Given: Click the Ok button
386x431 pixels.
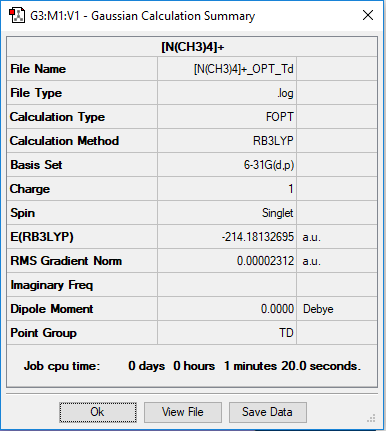Looking at the screenshot, I should (x=98, y=412).
